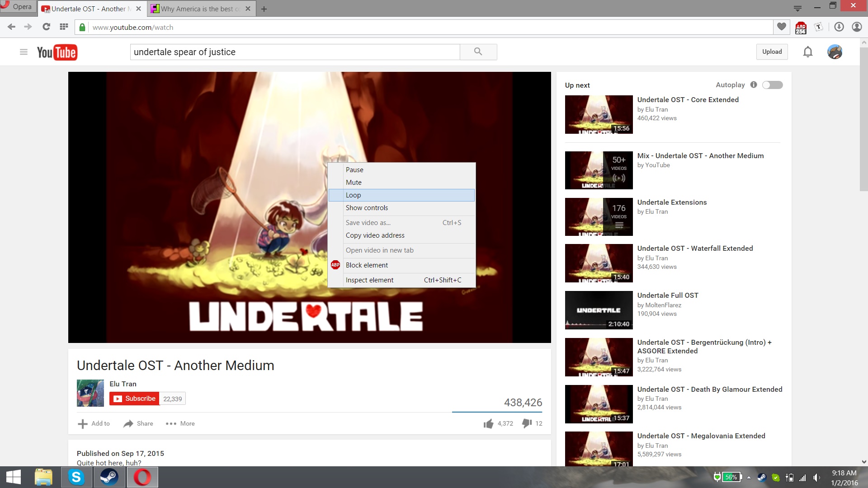This screenshot has width=868, height=488.
Task: Open the YouTube hamburger guide menu
Action: (24, 52)
